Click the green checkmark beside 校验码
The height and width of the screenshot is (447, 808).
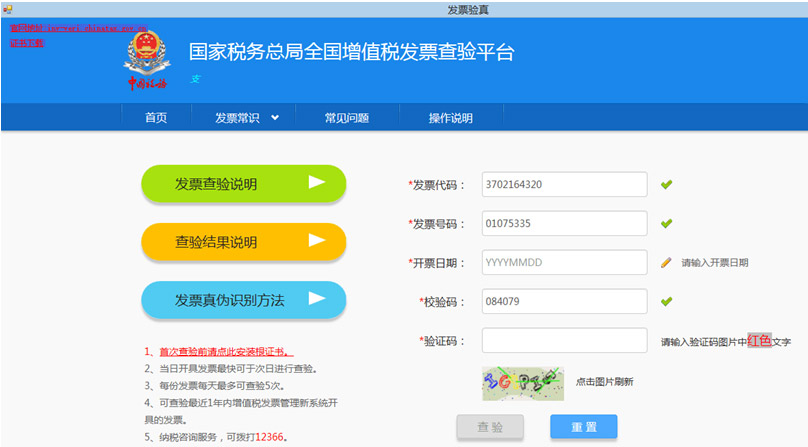click(666, 301)
